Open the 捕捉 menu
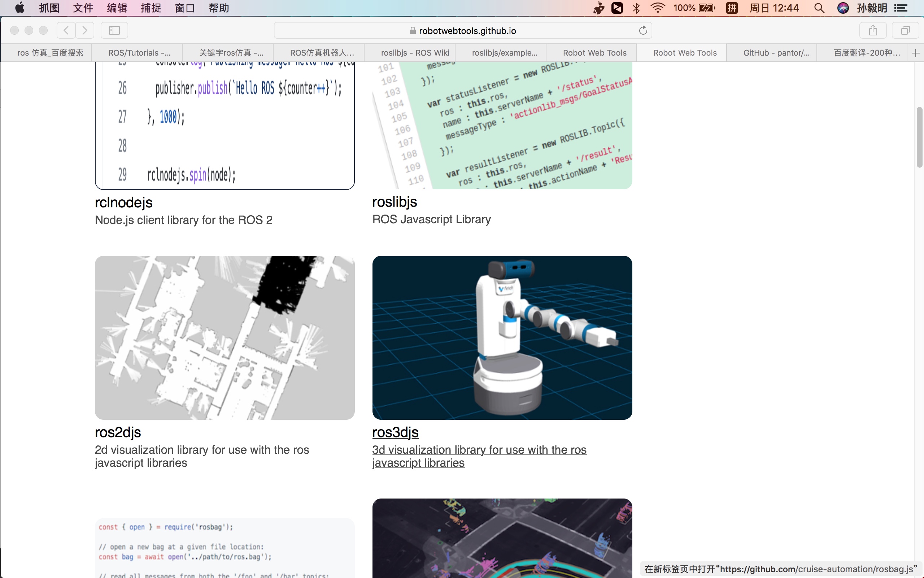This screenshot has width=924, height=578. (151, 8)
